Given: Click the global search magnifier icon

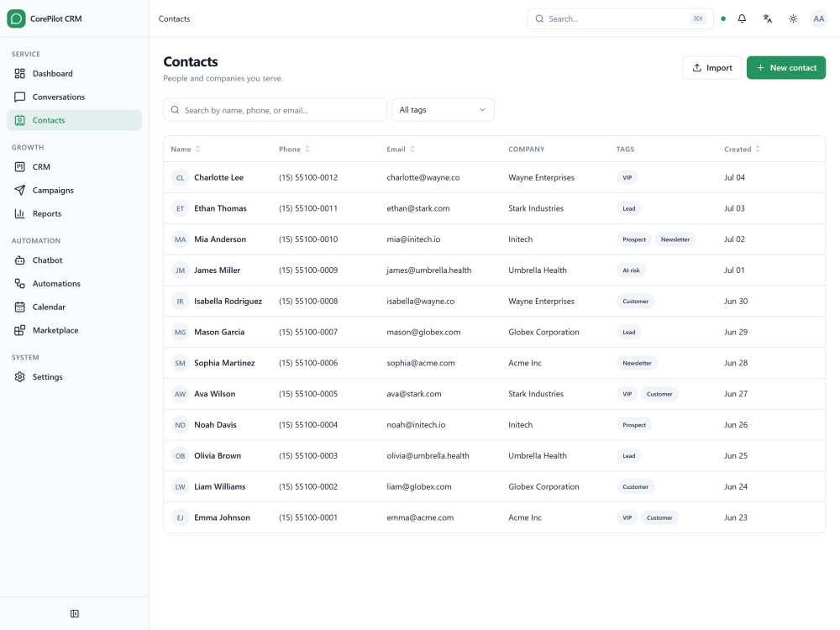Looking at the screenshot, I should pyautogui.click(x=539, y=18).
